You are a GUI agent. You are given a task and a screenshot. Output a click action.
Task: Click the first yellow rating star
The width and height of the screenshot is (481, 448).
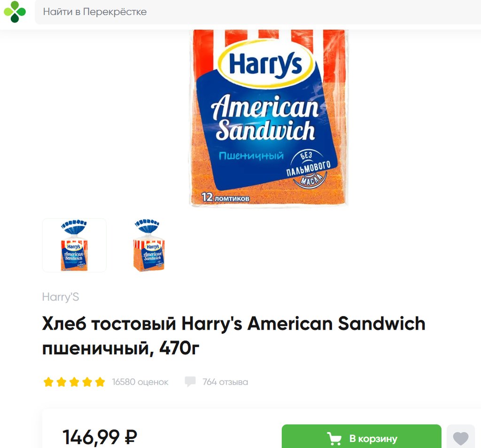[48, 382]
